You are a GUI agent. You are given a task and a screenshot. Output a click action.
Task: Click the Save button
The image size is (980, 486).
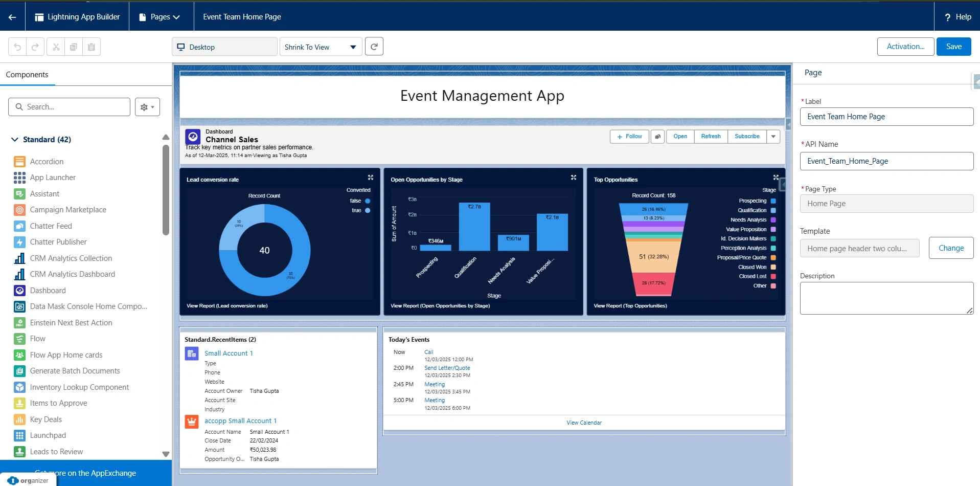[953, 47]
